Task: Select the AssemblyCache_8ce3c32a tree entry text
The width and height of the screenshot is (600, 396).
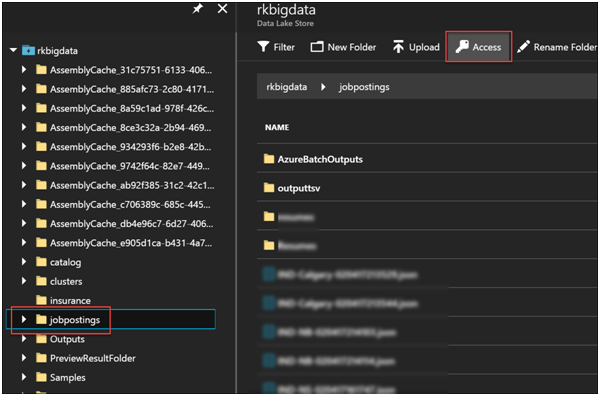Action: [x=130, y=127]
